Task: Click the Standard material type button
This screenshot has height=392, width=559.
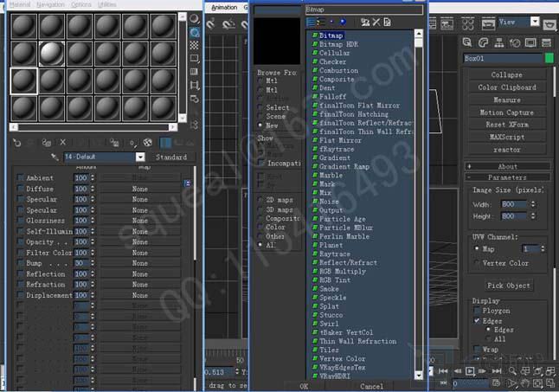Action: coord(171,157)
